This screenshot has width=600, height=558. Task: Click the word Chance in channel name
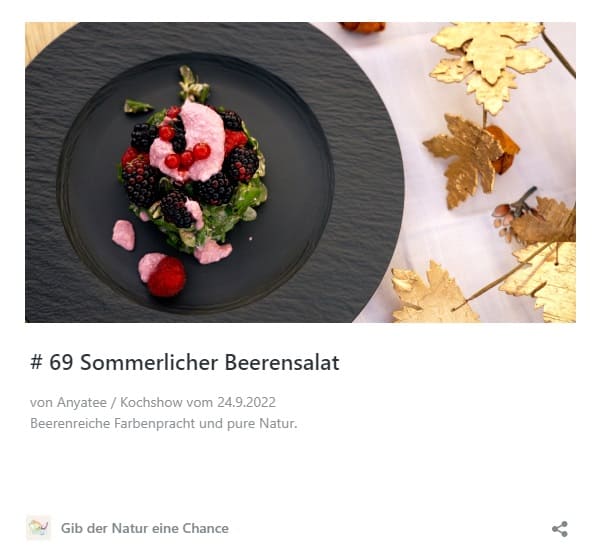(205, 528)
